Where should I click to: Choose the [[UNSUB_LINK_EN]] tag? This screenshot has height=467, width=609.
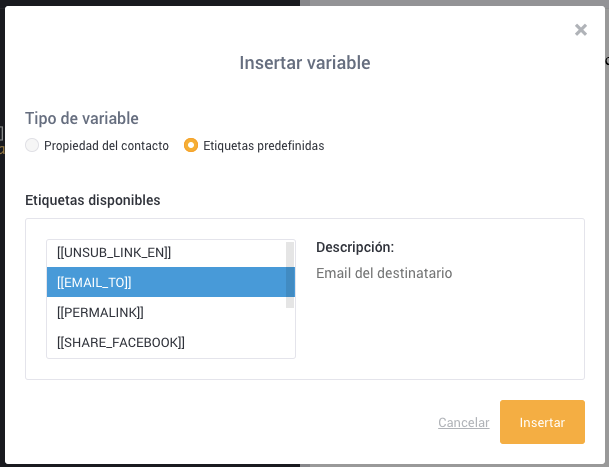166,253
